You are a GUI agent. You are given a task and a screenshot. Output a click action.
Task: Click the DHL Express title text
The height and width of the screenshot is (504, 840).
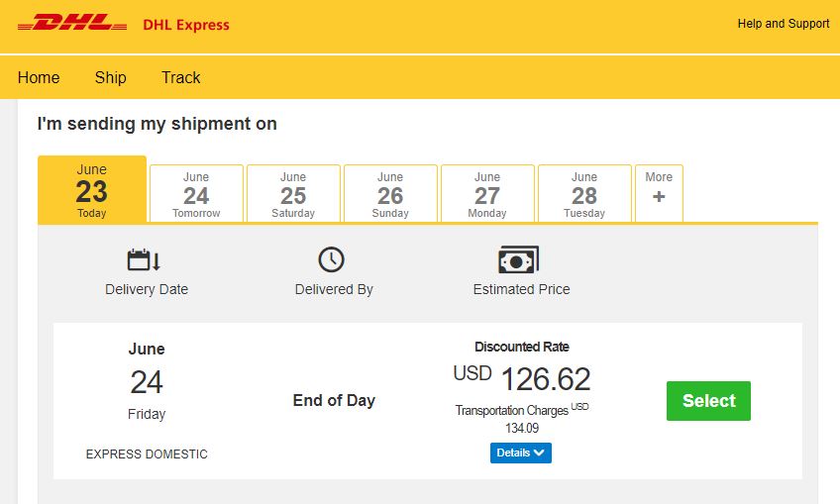(x=186, y=25)
